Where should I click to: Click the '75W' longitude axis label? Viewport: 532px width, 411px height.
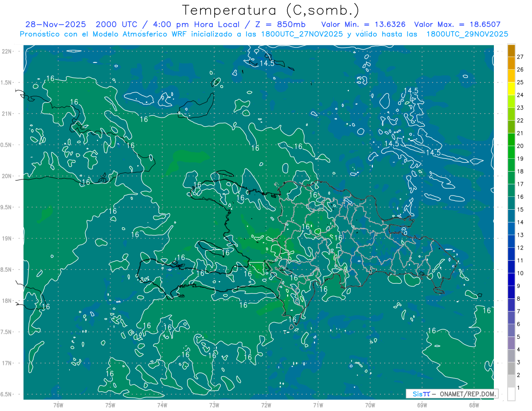pyautogui.click(x=110, y=405)
